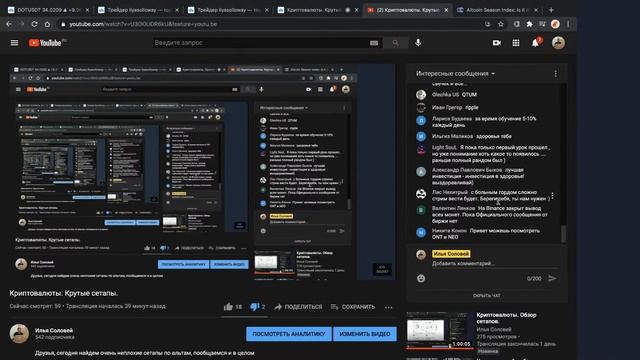Open more actions ellipsis under the video
640x360 pixels.
pos(388,307)
